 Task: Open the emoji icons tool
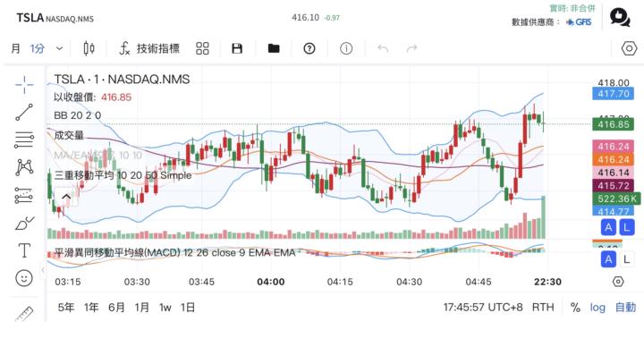(24, 278)
